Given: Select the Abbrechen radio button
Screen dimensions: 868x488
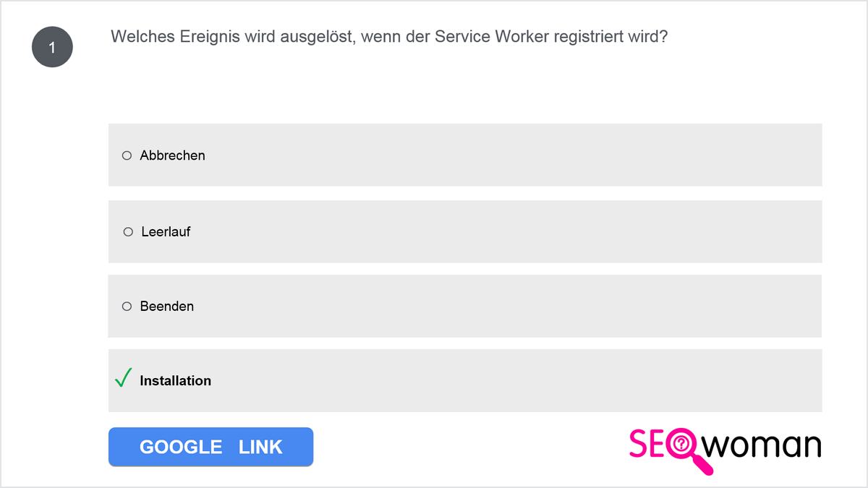Looking at the screenshot, I should click(x=127, y=155).
